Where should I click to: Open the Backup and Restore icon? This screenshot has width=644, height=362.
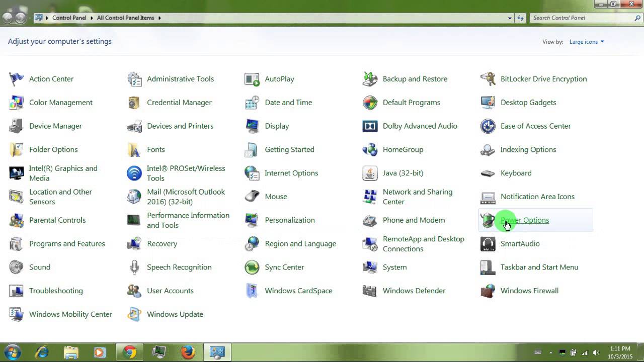coord(370,79)
